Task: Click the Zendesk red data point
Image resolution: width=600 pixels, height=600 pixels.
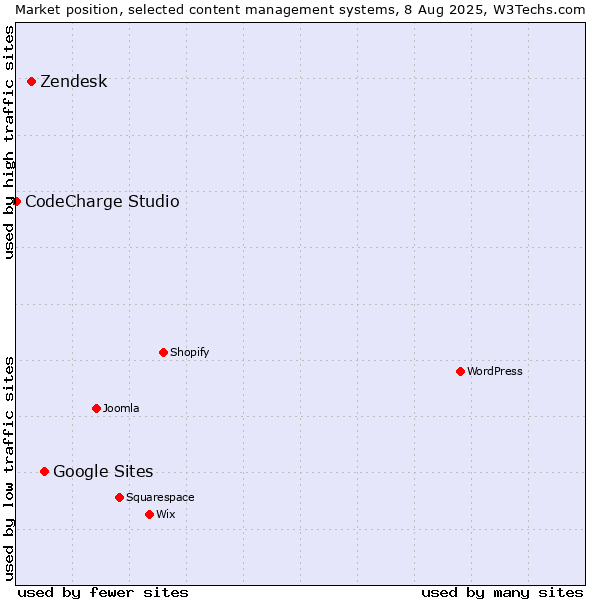Action: (32, 82)
